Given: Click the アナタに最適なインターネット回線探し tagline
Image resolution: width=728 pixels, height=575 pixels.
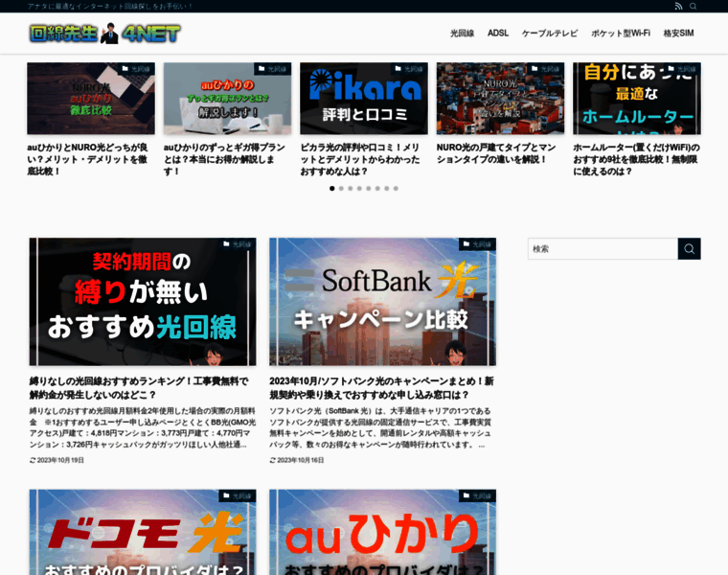Looking at the screenshot, I should click(x=110, y=6).
